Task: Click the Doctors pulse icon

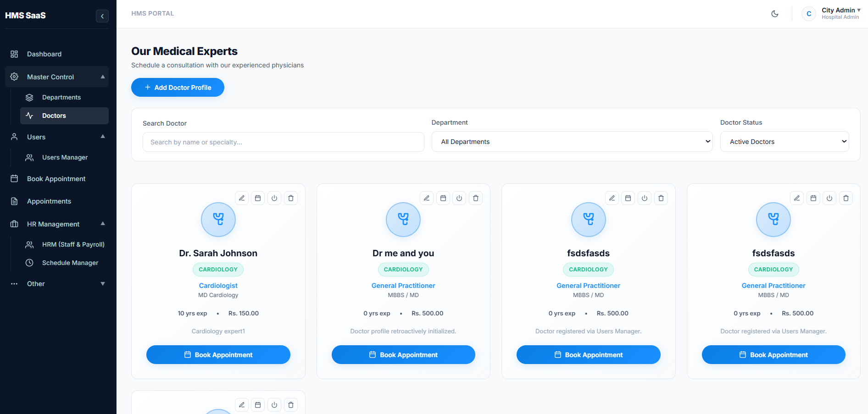Action: point(29,116)
